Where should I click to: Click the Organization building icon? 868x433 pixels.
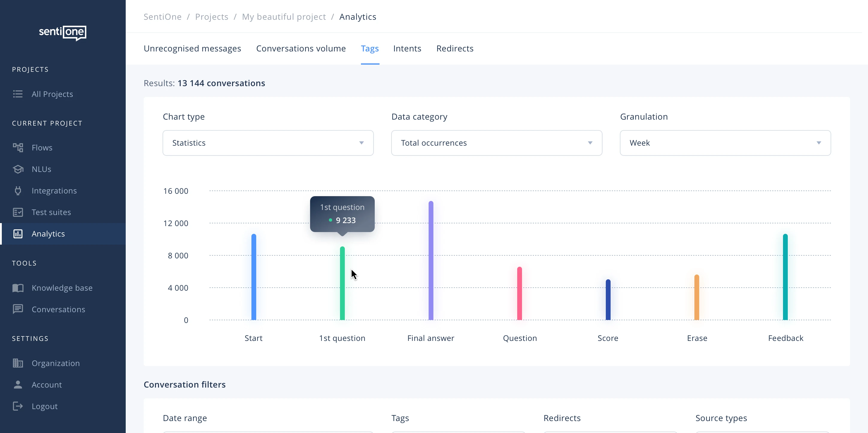[18, 363]
